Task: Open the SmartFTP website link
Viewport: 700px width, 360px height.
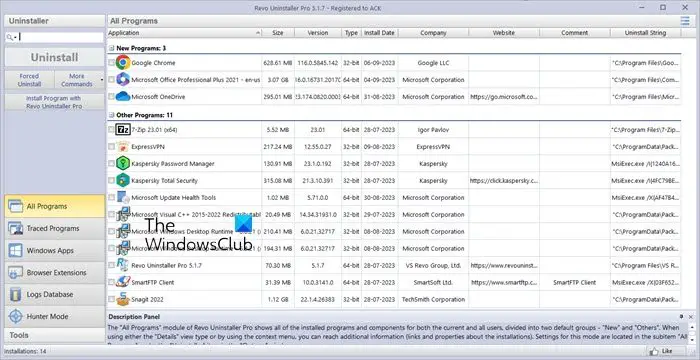Action: point(504,282)
